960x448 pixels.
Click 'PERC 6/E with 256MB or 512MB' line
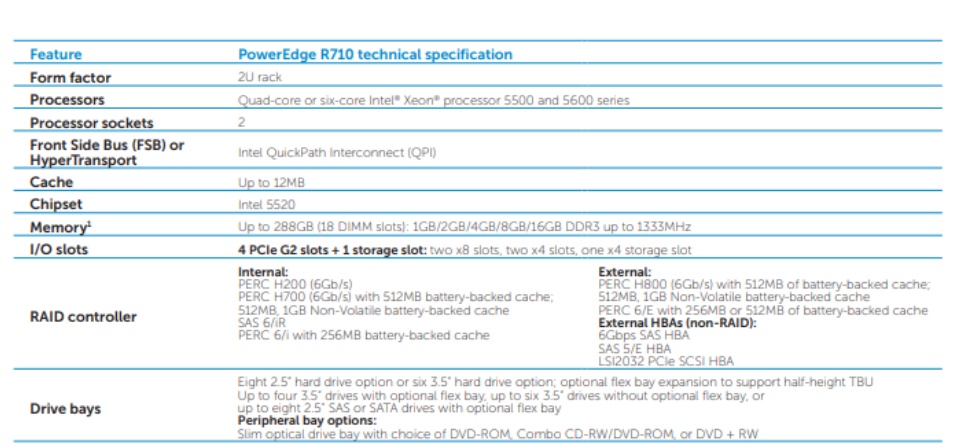click(763, 310)
